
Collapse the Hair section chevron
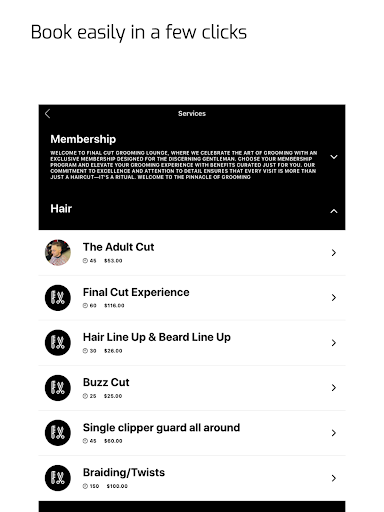coord(334,211)
